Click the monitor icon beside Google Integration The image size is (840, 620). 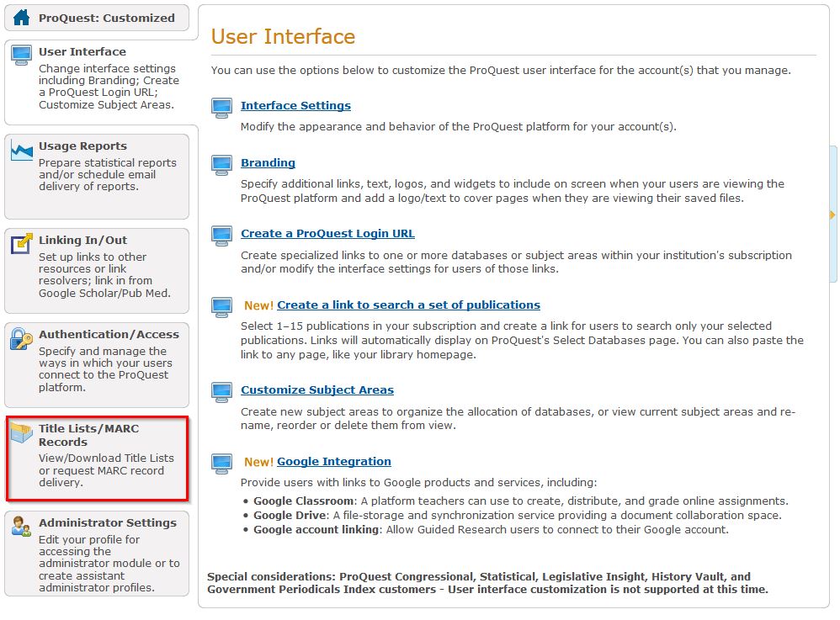[x=221, y=463]
